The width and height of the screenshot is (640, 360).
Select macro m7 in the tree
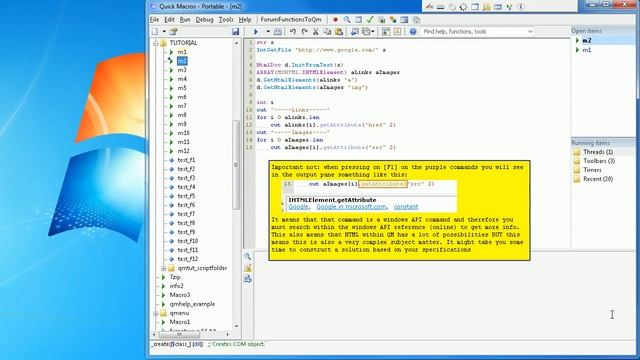(182, 106)
